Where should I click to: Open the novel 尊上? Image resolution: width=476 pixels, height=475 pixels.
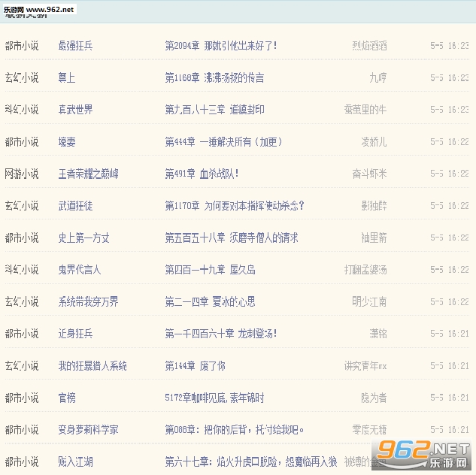(67, 78)
